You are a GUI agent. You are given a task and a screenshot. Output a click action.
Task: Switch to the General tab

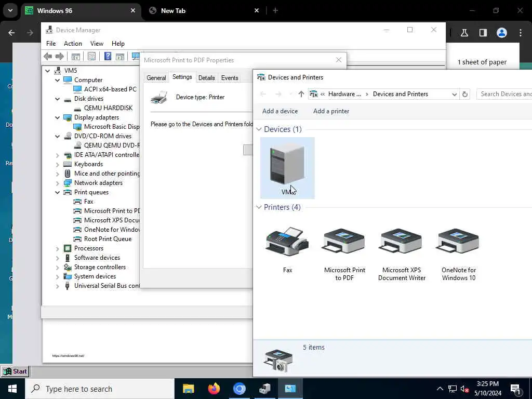(x=156, y=78)
